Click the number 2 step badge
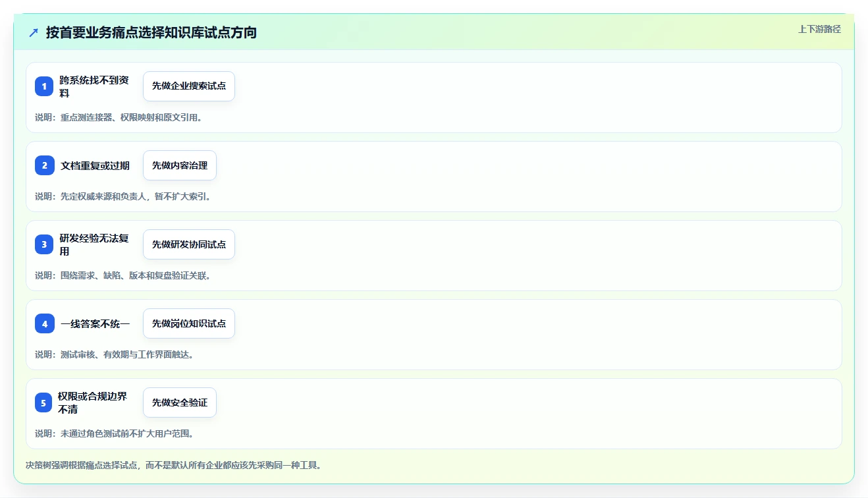868x498 pixels. (x=44, y=165)
